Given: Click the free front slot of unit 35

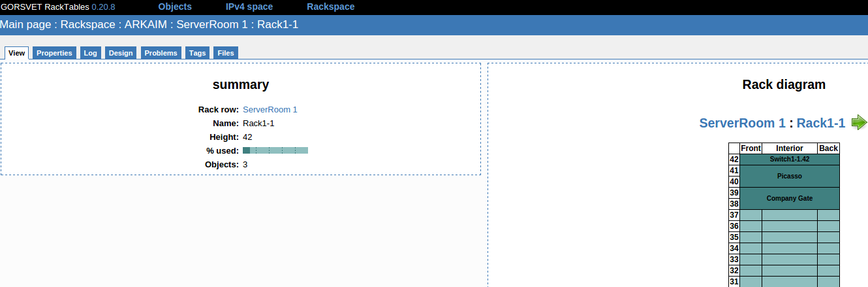Looking at the screenshot, I should tap(751, 237).
